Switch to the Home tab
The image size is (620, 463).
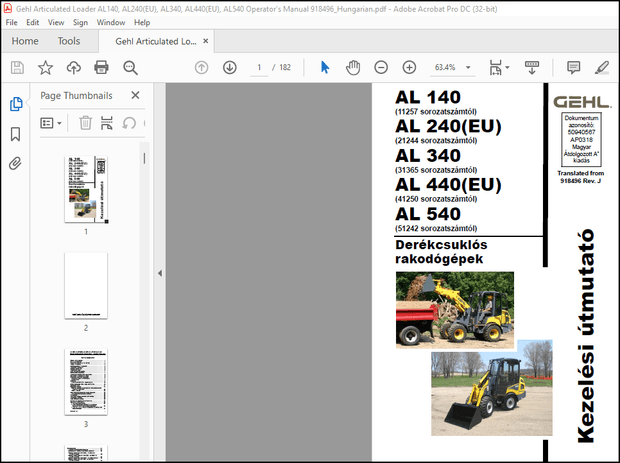pyautogui.click(x=25, y=41)
